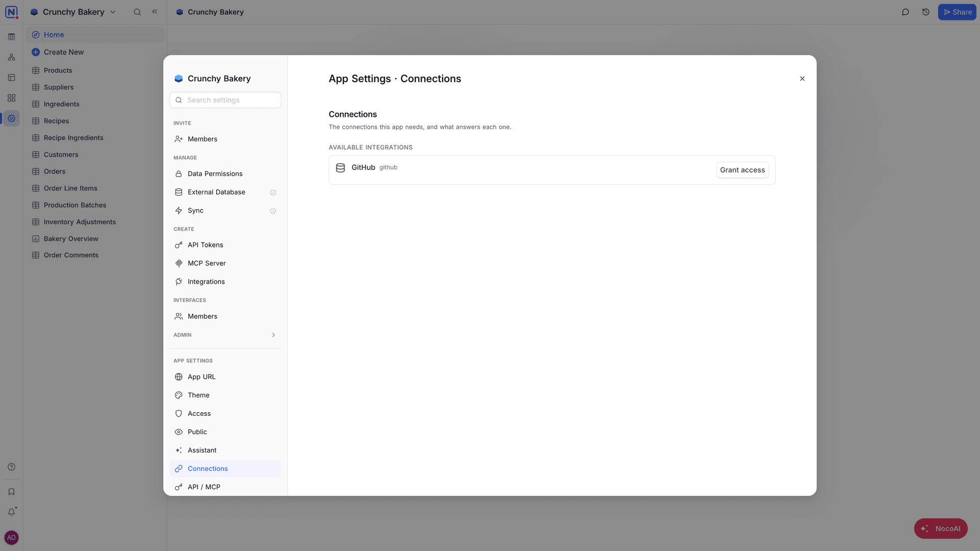Open the Products table
Screen dimensions: 980x551
pos(95,70)
